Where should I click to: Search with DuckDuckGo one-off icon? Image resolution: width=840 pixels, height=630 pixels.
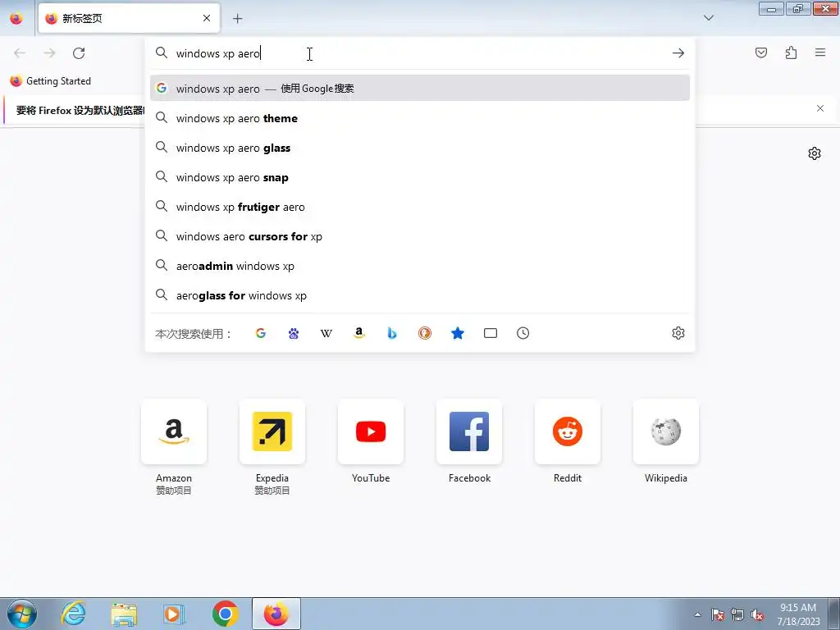pyautogui.click(x=425, y=333)
